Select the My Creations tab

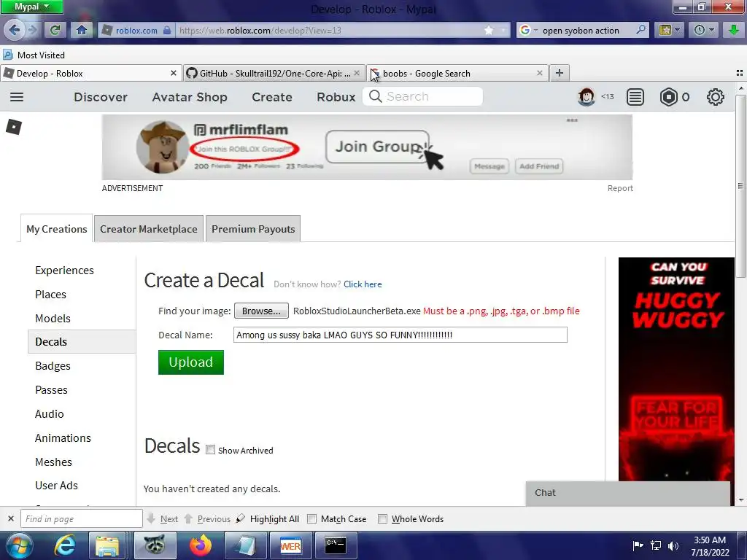[x=57, y=229]
